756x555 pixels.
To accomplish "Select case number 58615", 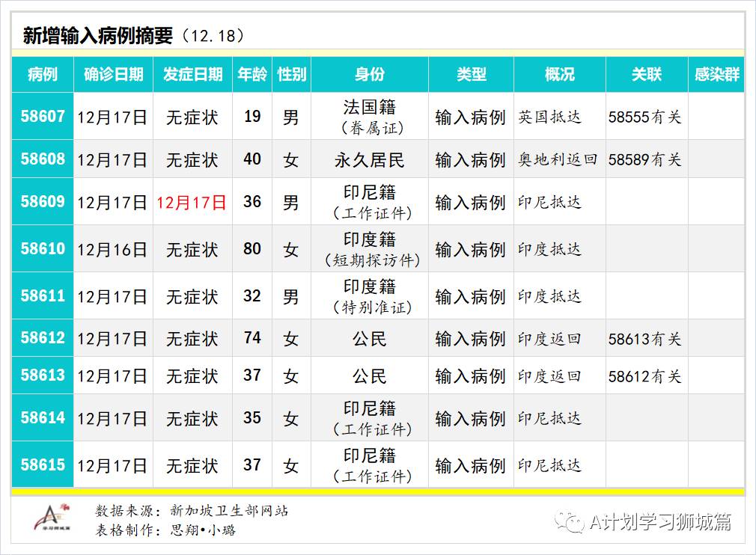I will tap(42, 464).
